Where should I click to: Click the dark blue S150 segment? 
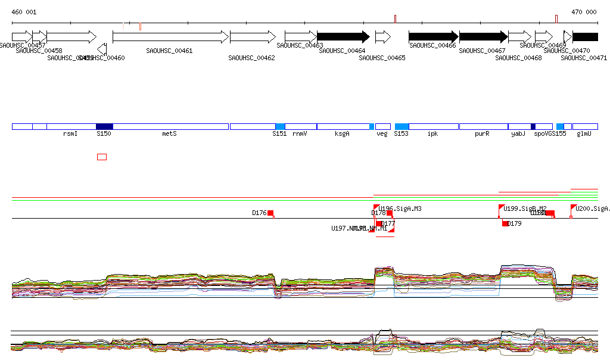[x=104, y=126]
